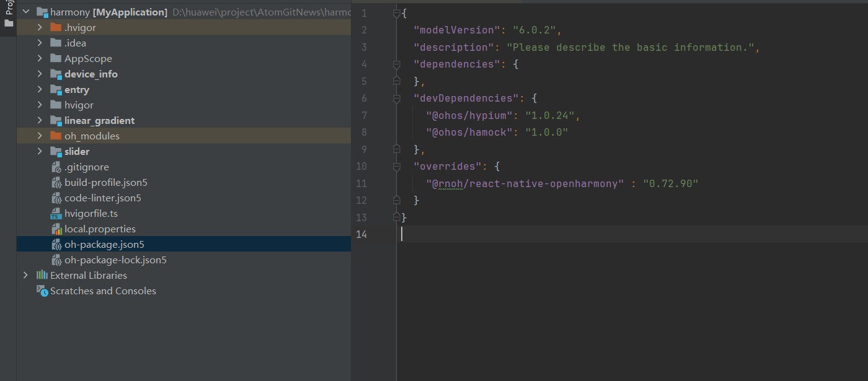Click the "modelVersion" key in editor
This screenshot has width=868, height=381.
pos(457,30)
